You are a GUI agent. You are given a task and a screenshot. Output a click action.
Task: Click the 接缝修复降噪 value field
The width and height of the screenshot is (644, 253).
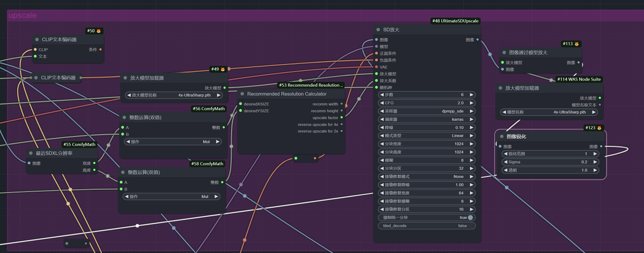(x=427, y=185)
